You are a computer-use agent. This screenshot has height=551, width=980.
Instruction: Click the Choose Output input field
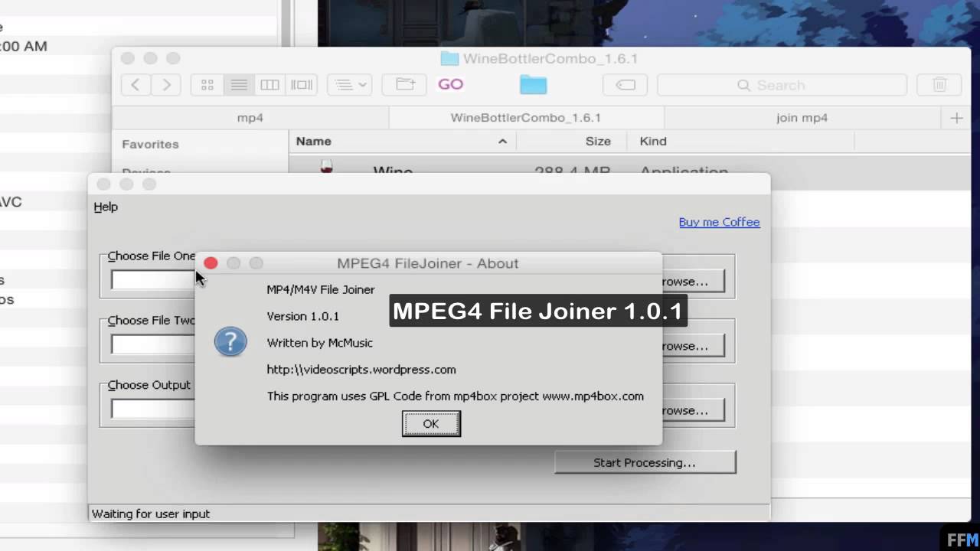153,409
